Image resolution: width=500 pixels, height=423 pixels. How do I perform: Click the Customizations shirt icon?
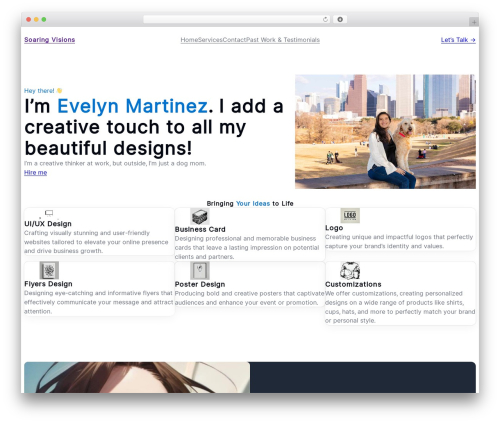coord(350,271)
